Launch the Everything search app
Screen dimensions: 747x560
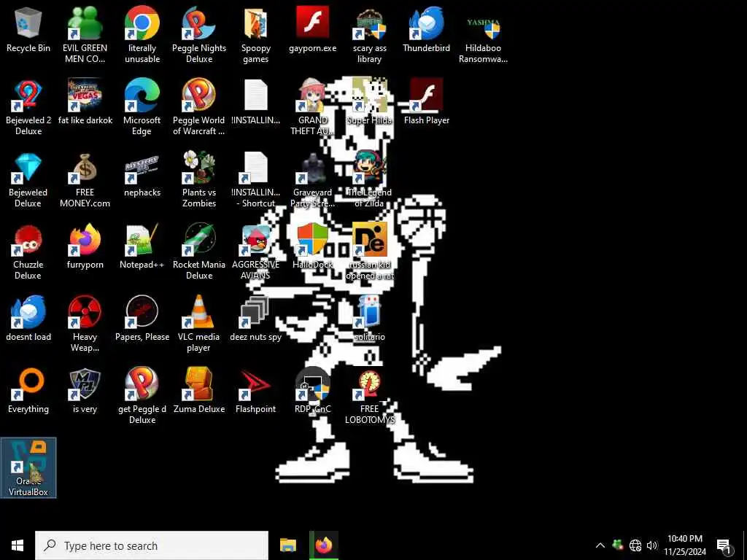tap(28, 391)
